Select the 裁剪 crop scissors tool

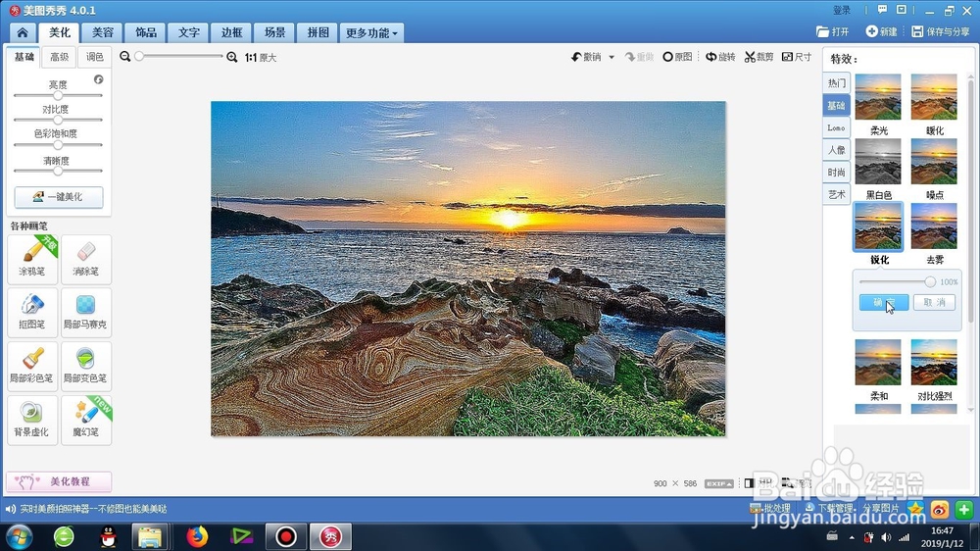coord(759,57)
